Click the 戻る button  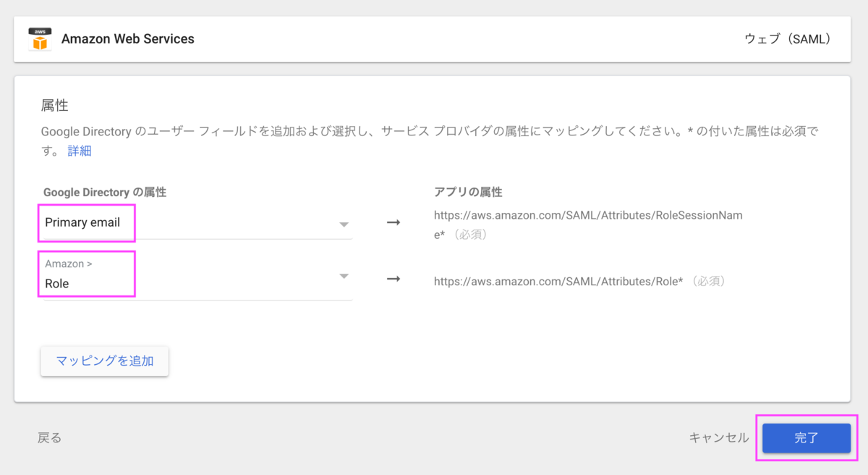coord(48,437)
